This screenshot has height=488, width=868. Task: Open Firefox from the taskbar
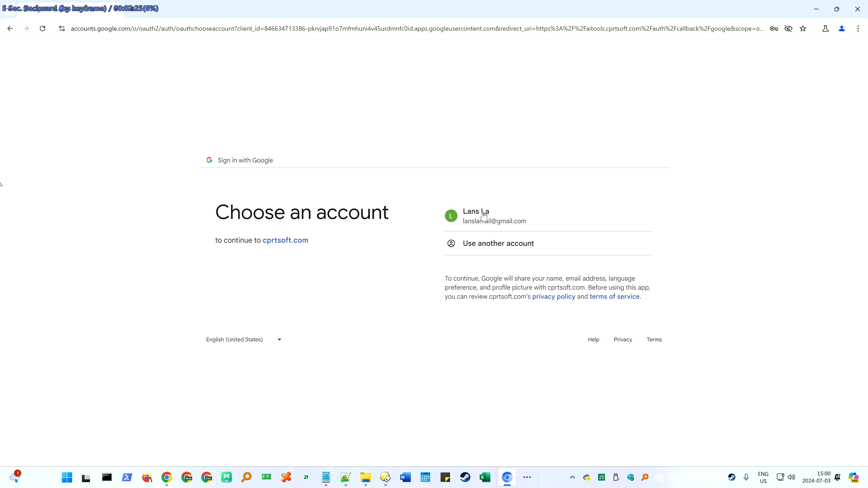tap(147, 477)
